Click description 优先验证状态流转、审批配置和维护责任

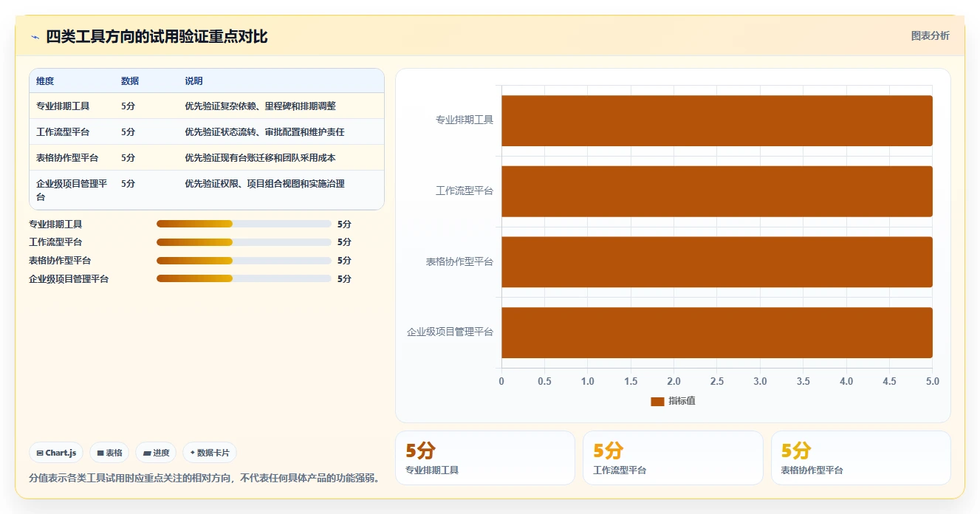pos(264,132)
